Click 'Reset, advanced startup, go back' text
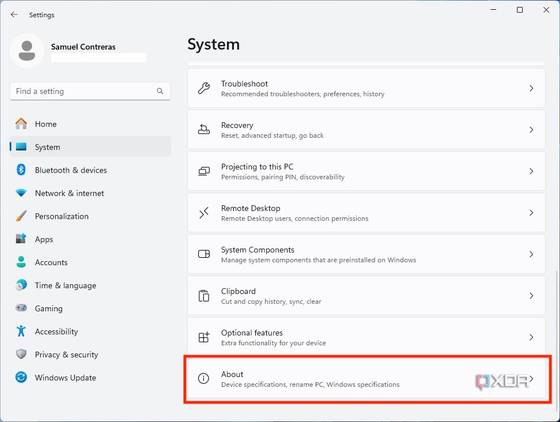This screenshot has height=422, width=560. 272,136
